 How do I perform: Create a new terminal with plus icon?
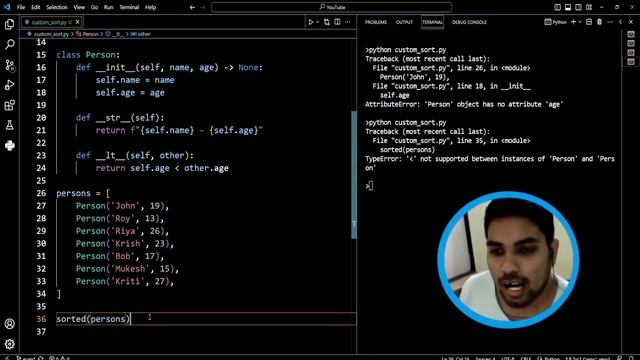coord(573,22)
